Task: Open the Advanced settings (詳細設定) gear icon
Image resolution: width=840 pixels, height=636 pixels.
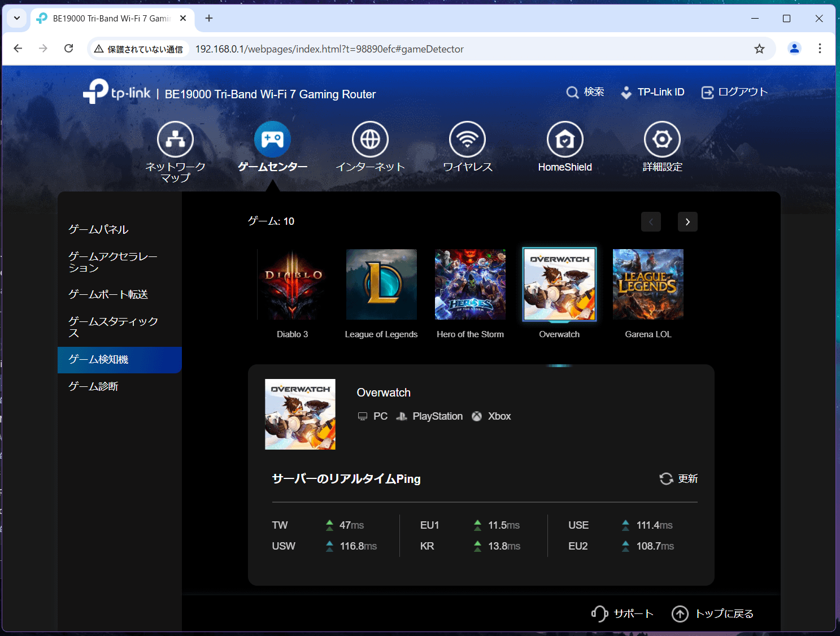Action: click(x=662, y=139)
